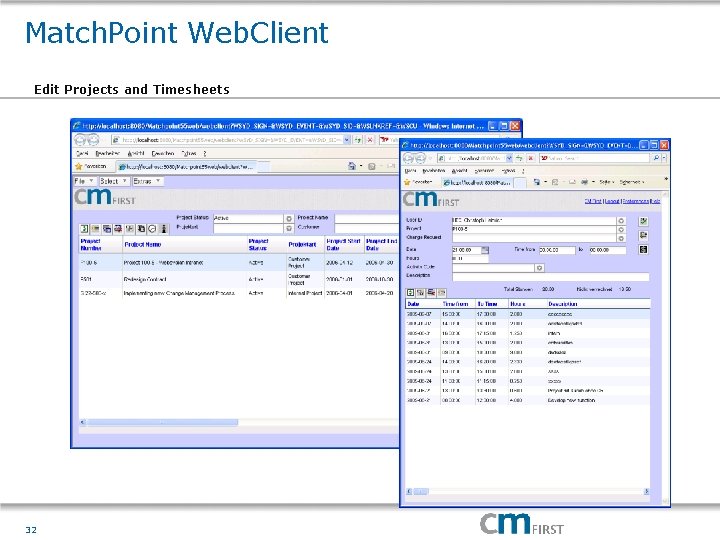Click into the Time from field
Image resolution: width=720 pixels, height=540 pixels.
click(557, 250)
